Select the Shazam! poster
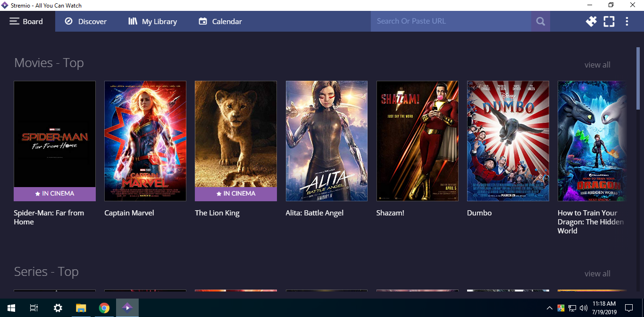This screenshot has height=317, width=644. pyautogui.click(x=418, y=141)
